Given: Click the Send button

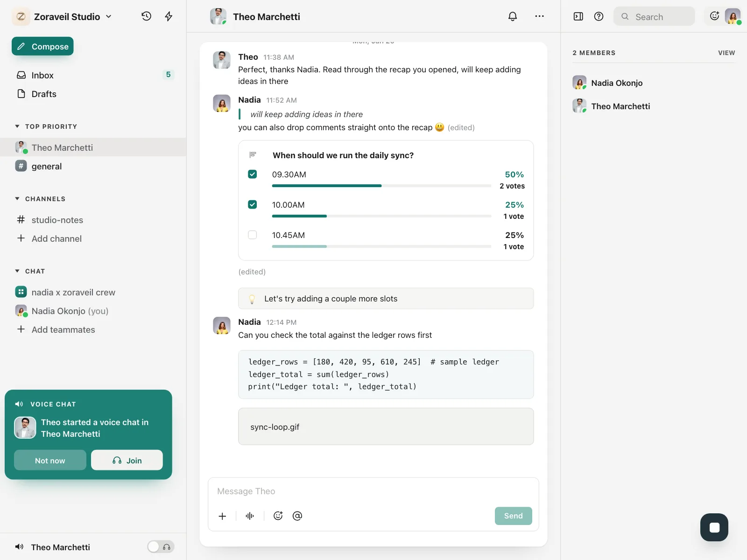Looking at the screenshot, I should (x=513, y=516).
